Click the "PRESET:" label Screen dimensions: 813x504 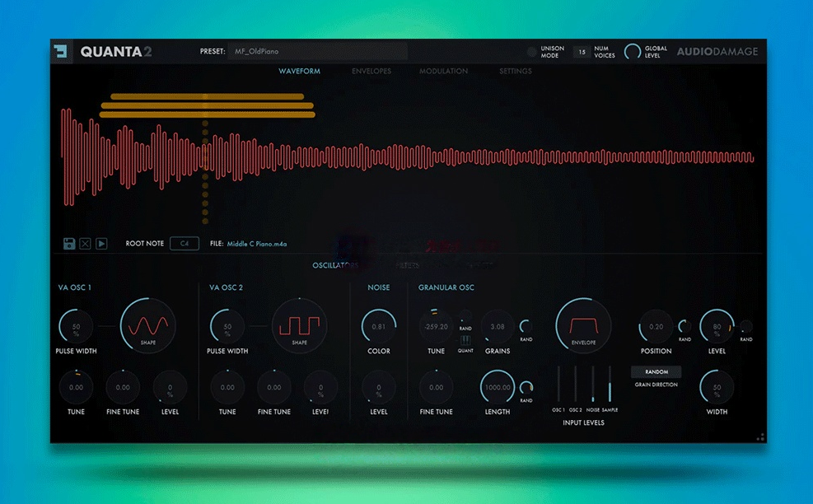[213, 51]
